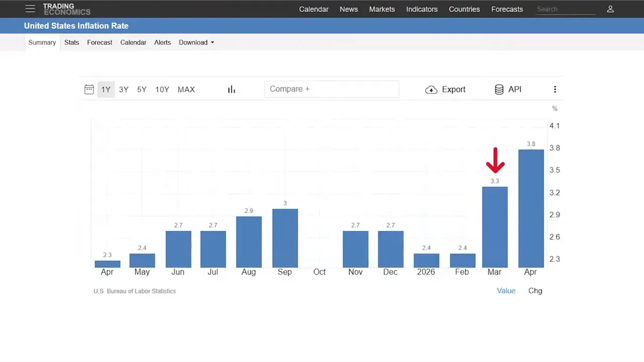This screenshot has width=644, height=362.
Task: Click the 2026 x-axis label
Action: click(x=426, y=272)
